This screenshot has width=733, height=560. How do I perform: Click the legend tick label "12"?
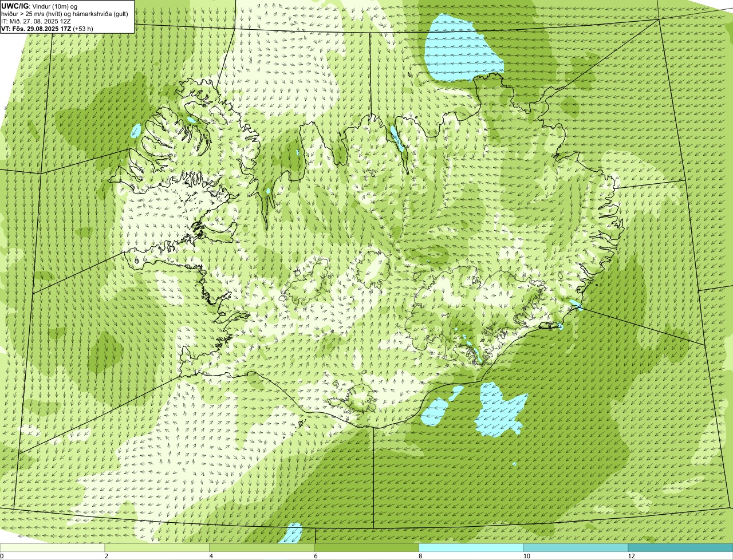tap(630, 556)
